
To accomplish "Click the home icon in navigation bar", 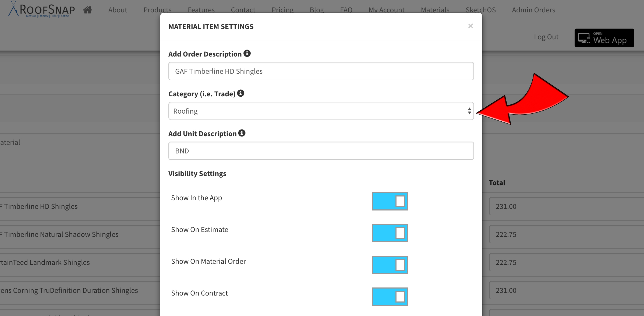I will pyautogui.click(x=87, y=10).
